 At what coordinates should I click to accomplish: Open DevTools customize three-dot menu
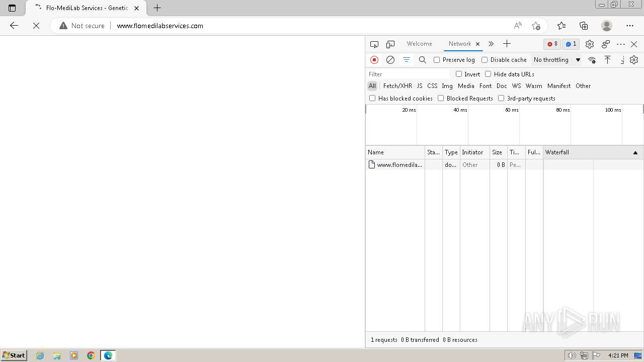coord(621,44)
